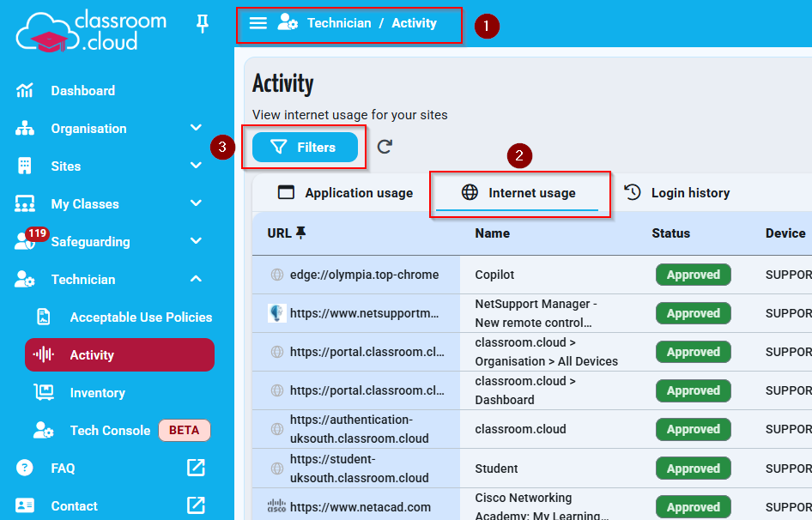
Task: Sort by the Device column header
Action: 785,233
